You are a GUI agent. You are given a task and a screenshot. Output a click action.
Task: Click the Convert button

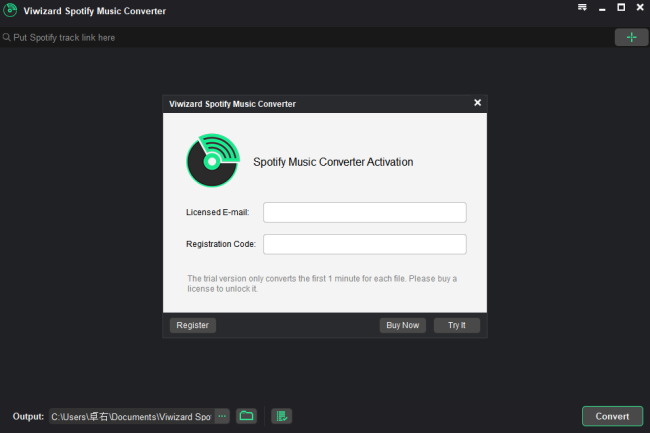612,416
